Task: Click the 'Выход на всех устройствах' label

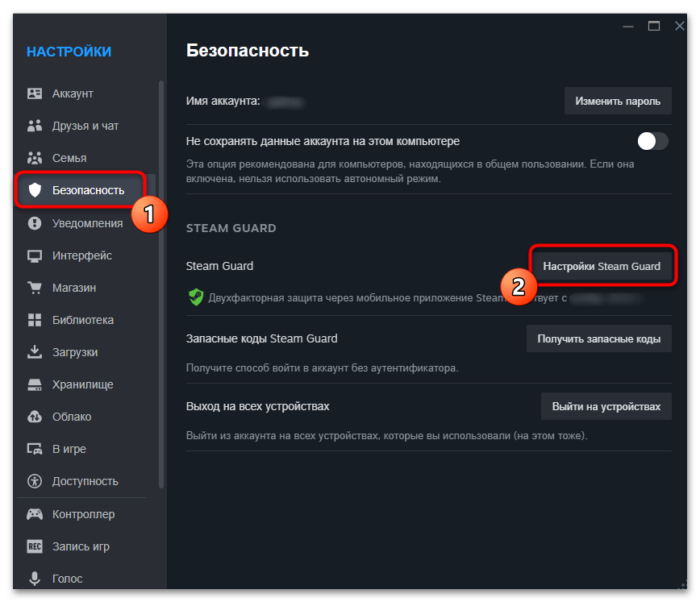Action: point(257,406)
